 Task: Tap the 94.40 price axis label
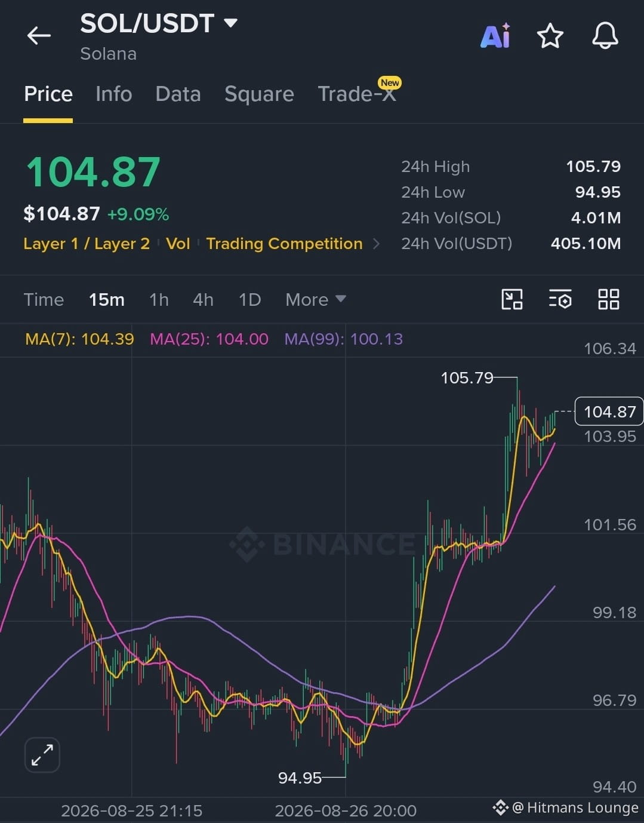(614, 787)
